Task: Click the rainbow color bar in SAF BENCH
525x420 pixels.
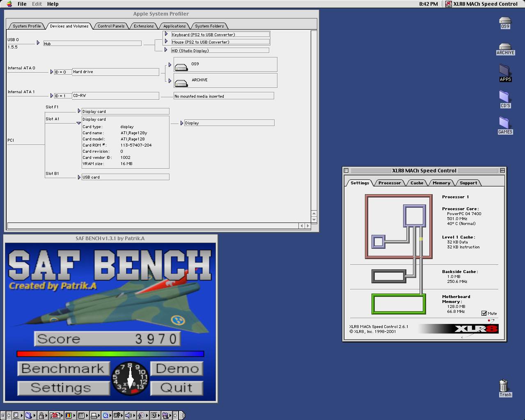Action: coord(110,354)
